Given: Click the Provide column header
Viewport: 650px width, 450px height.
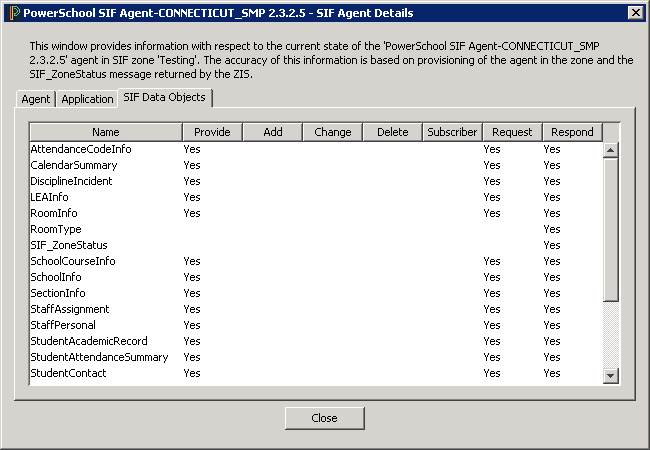Looking at the screenshot, I should (x=211, y=132).
